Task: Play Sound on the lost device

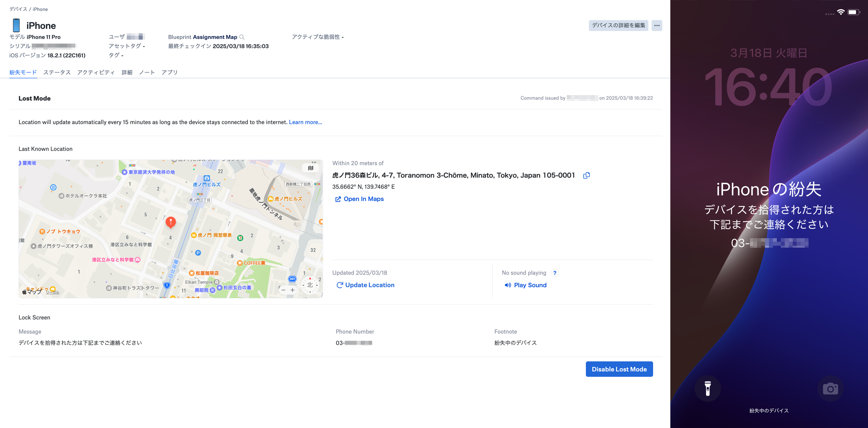Action: pos(526,285)
